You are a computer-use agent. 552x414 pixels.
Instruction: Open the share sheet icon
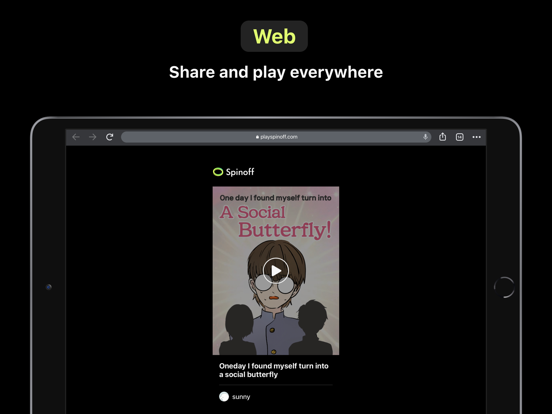(x=443, y=137)
